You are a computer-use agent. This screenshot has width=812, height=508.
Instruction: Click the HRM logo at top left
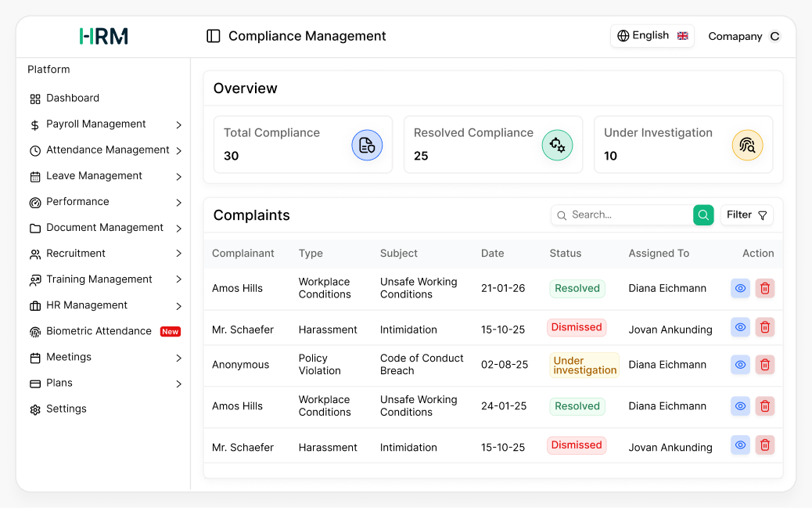tap(103, 35)
